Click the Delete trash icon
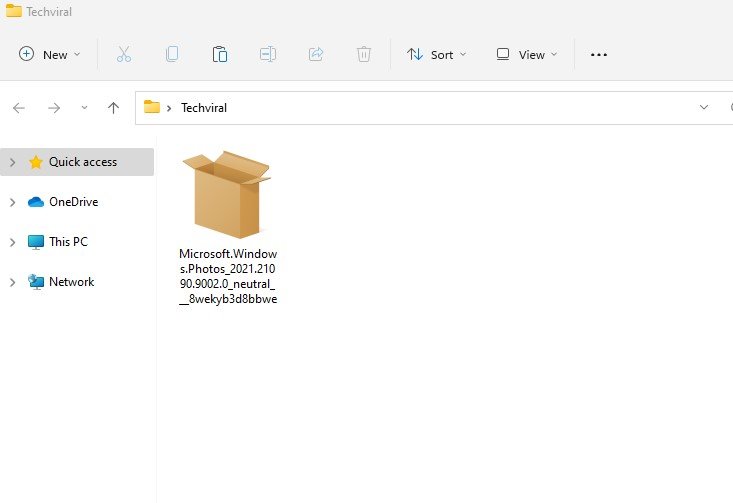733x503 pixels. coord(364,55)
